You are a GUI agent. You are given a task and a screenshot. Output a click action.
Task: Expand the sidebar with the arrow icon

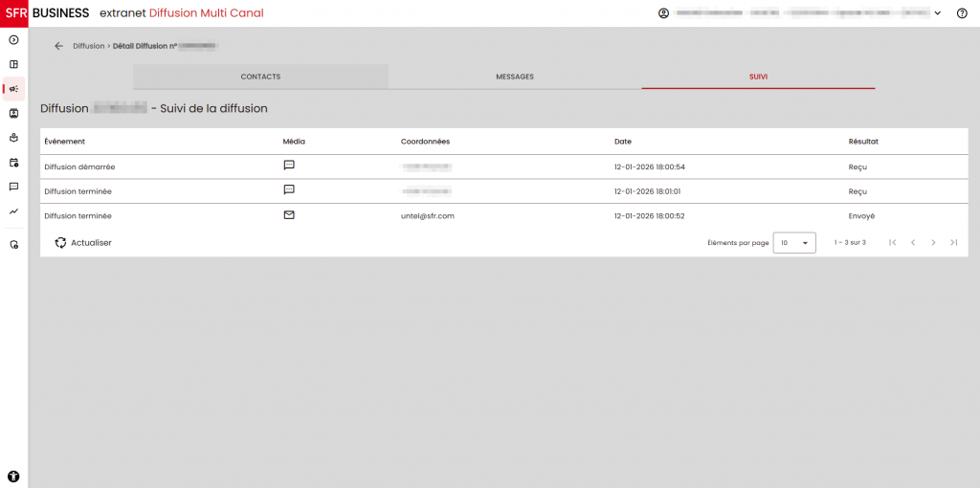pyautogui.click(x=13, y=40)
